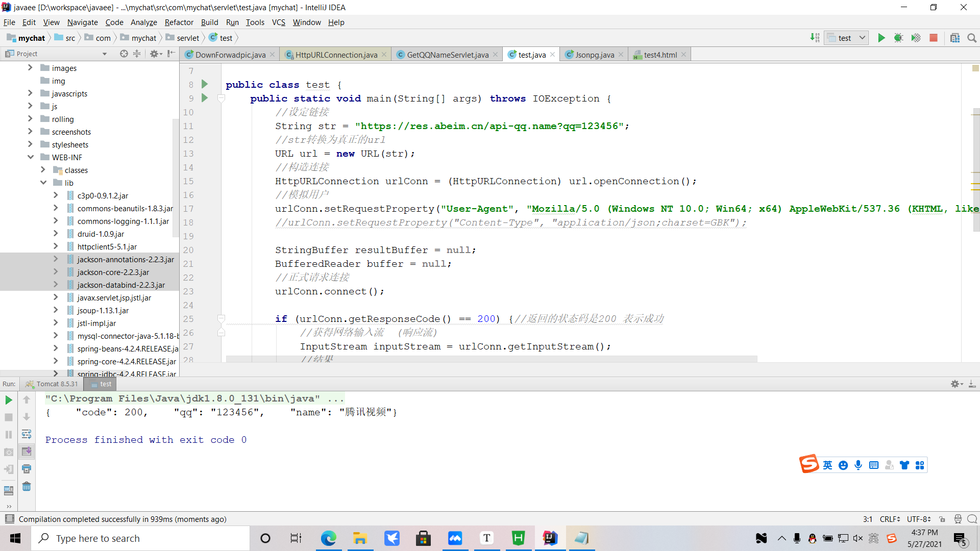Viewport: 980px width, 551px height.
Task: Run the test configuration with green play button
Action: pyautogui.click(x=881, y=38)
